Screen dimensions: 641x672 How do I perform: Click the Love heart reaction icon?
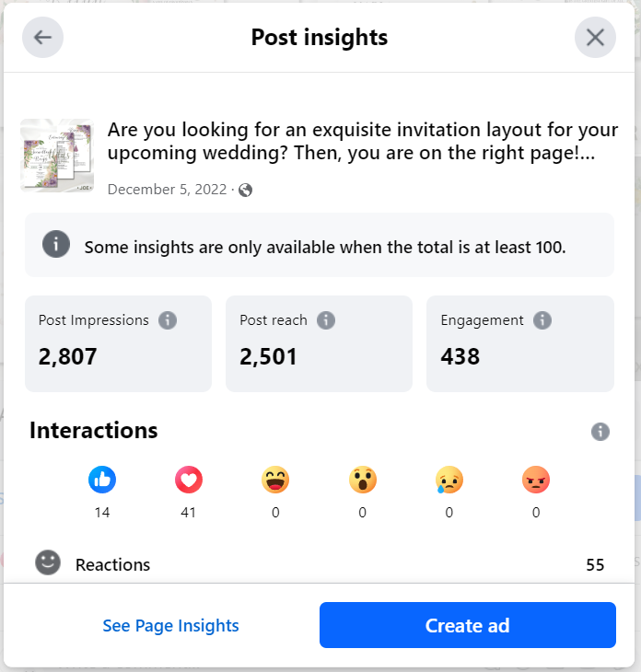pyautogui.click(x=189, y=480)
